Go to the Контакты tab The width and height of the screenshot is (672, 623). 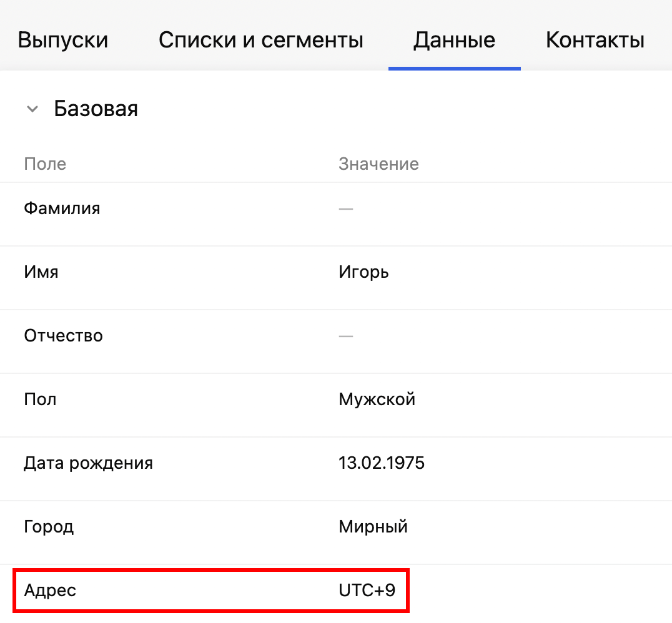(x=595, y=41)
